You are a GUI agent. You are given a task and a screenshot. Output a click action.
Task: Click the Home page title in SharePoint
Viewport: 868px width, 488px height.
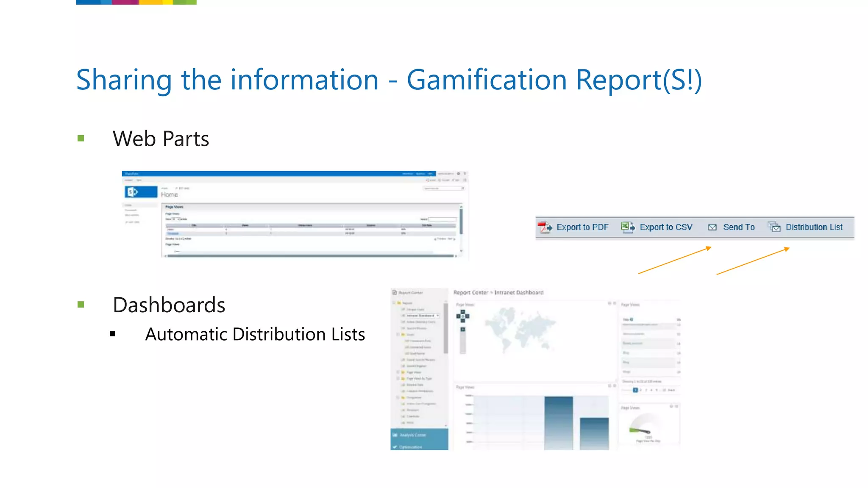(170, 194)
